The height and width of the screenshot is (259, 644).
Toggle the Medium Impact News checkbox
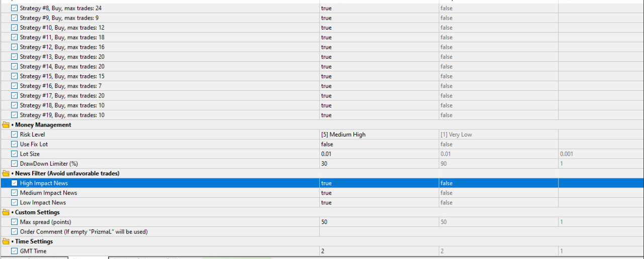point(14,193)
